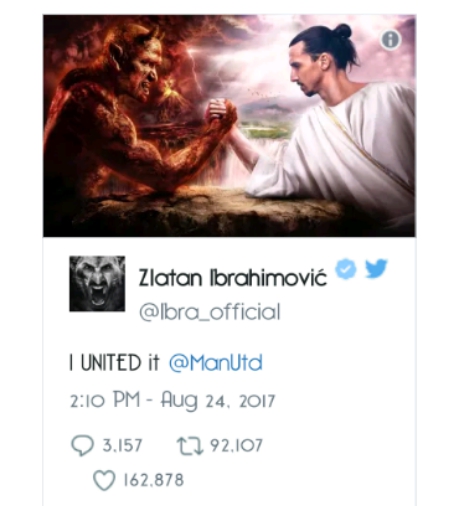Viewport: 461px width, 506px height.
Task: Click the info icon on the image
Action: (391, 40)
